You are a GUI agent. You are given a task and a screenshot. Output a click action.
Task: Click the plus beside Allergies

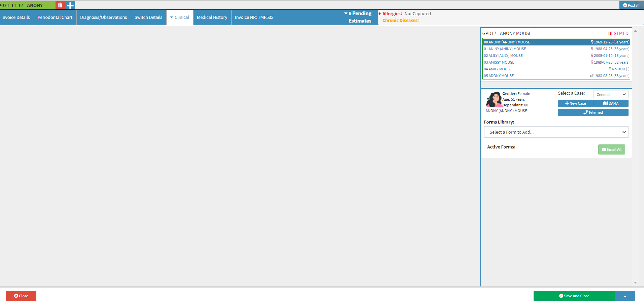(380, 14)
